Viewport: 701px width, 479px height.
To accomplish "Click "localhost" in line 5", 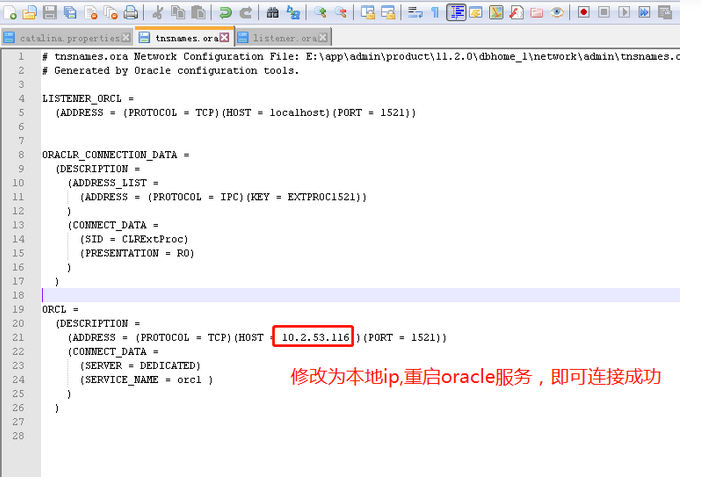I will [x=298, y=113].
